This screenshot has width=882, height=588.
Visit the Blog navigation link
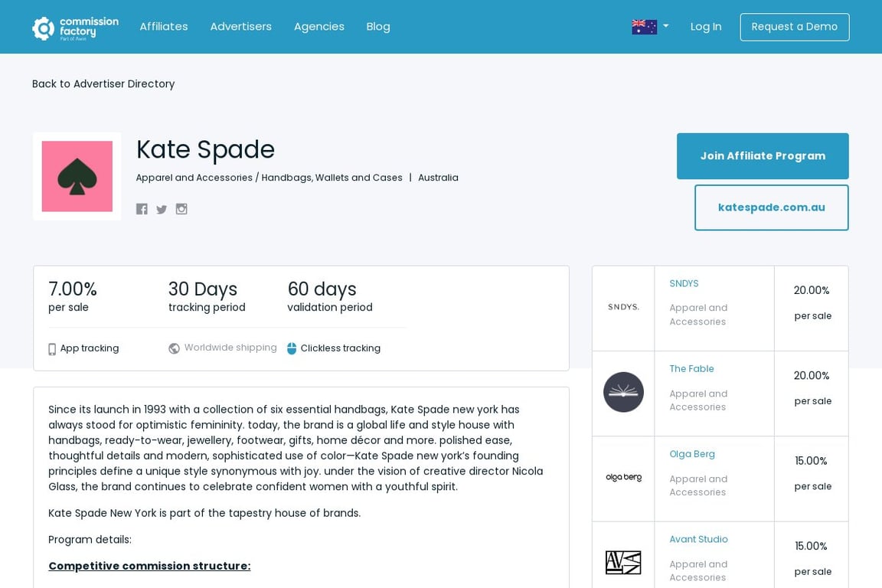[x=378, y=27]
